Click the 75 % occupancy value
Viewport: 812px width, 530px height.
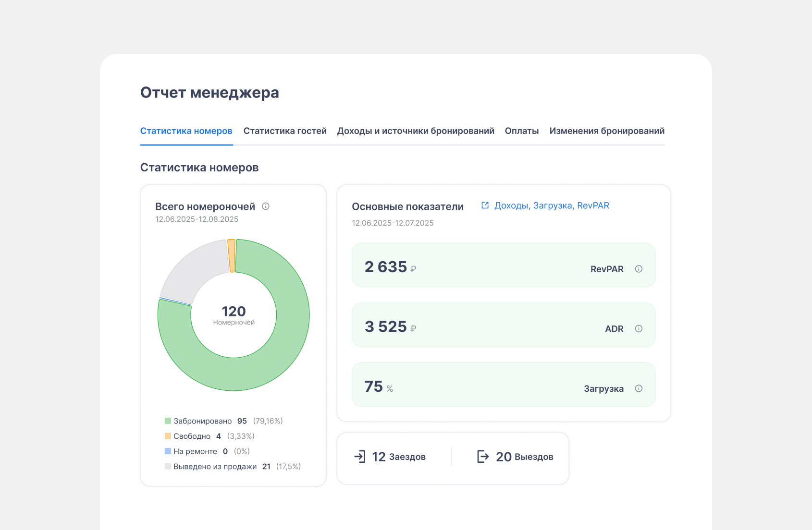[379, 386]
